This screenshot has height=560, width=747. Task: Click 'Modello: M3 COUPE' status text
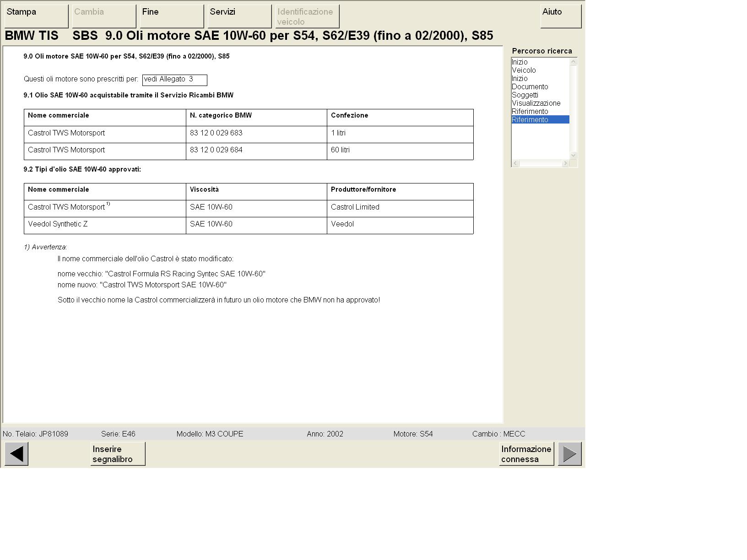210,434
